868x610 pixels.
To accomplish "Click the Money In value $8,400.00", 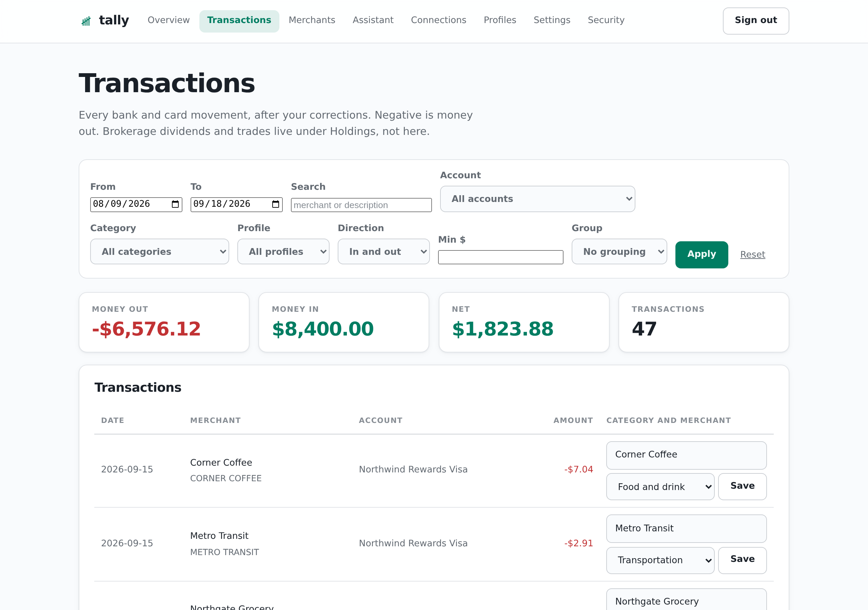I will point(323,329).
